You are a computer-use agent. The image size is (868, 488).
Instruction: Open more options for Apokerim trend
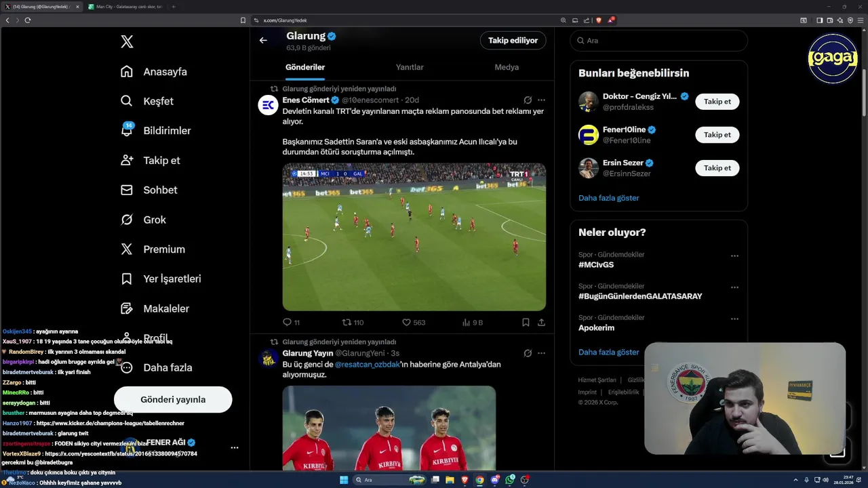[x=734, y=319]
